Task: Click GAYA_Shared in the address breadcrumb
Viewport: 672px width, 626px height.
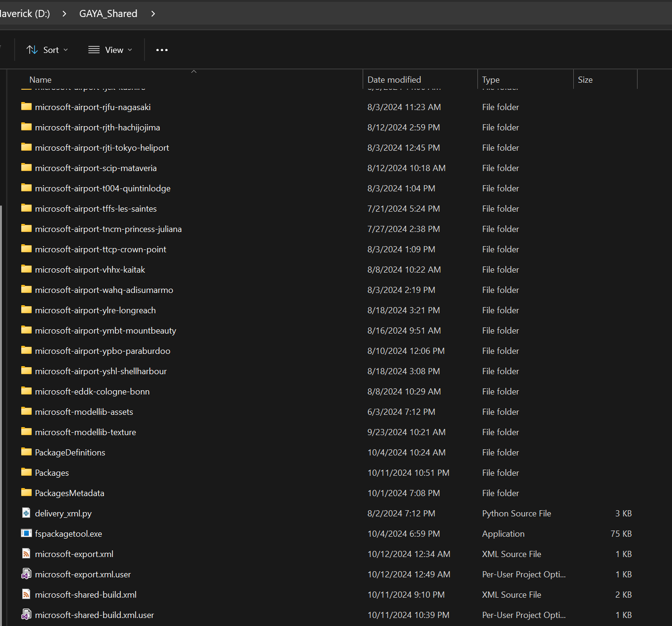Action: pyautogui.click(x=108, y=14)
